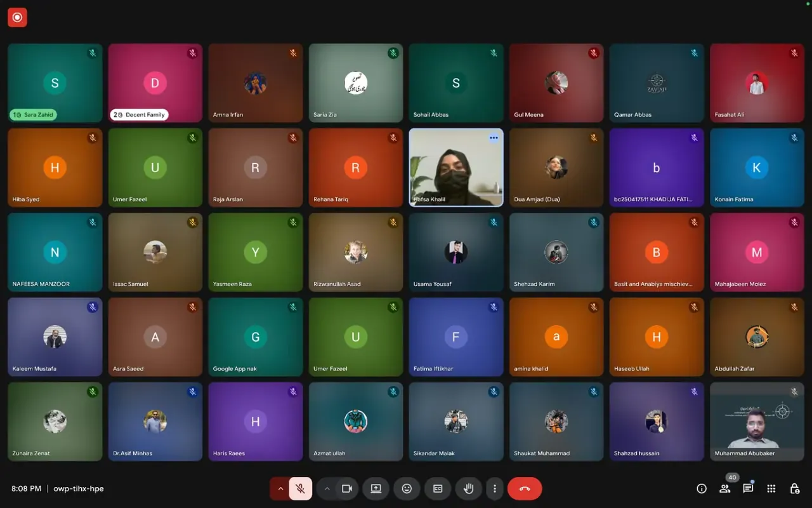Click the name 'Rizwanullah Asad'

click(337, 284)
